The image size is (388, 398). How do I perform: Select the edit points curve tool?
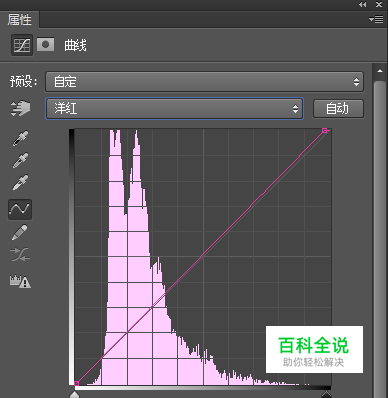(20, 209)
